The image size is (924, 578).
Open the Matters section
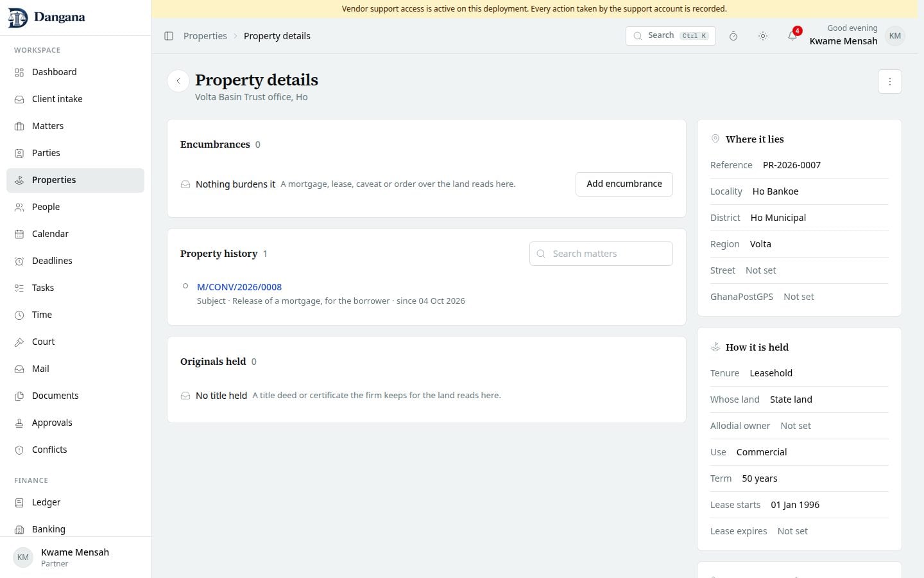coord(75,126)
